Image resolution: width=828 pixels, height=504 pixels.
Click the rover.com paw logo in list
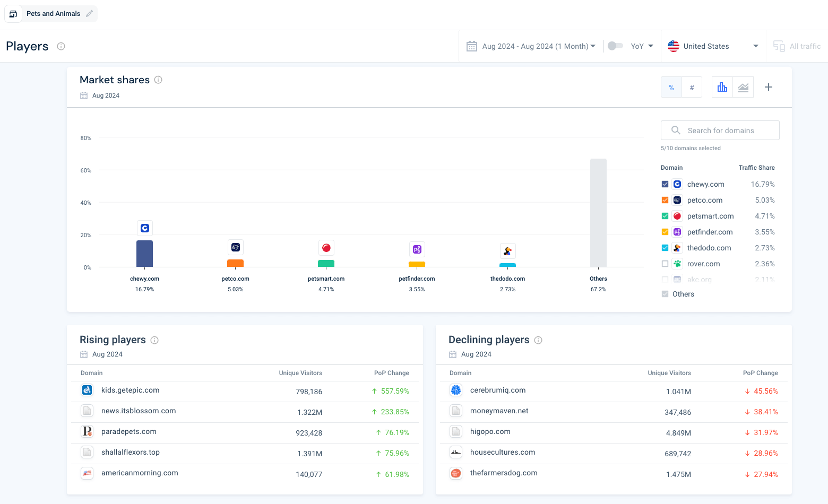pos(677,264)
